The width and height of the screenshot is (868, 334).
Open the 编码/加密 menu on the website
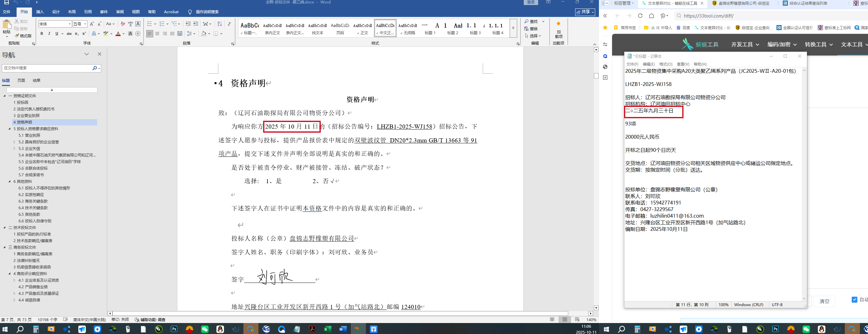click(782, 45)
